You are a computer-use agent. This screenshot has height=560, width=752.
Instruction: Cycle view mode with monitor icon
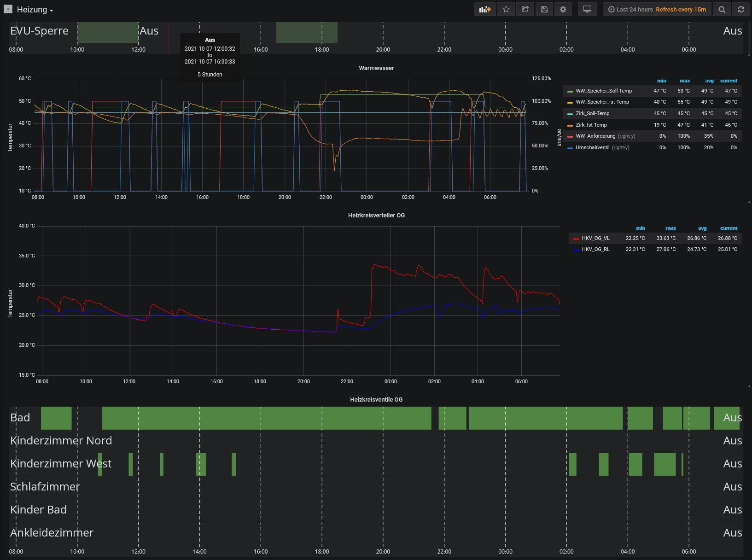587,9
